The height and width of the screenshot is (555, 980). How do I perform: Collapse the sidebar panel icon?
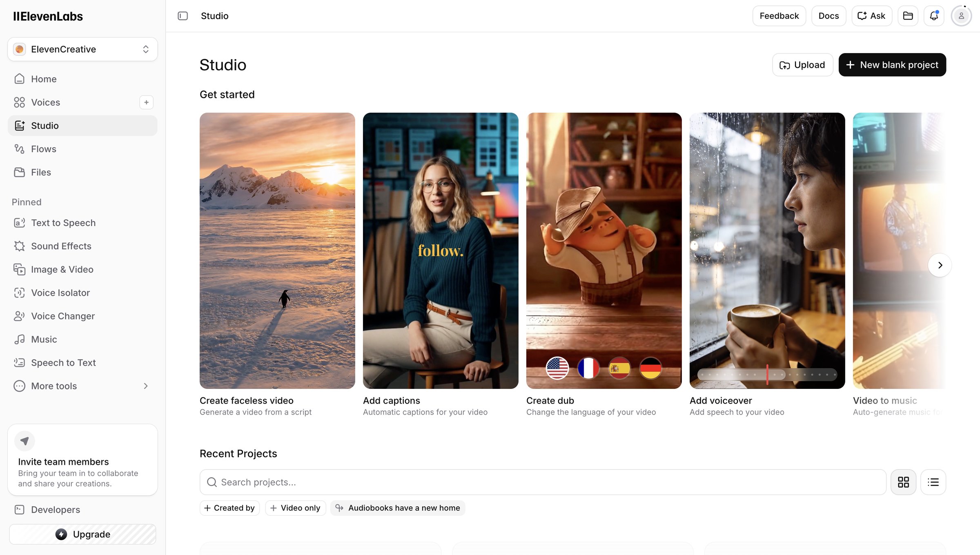coord(183,16)
